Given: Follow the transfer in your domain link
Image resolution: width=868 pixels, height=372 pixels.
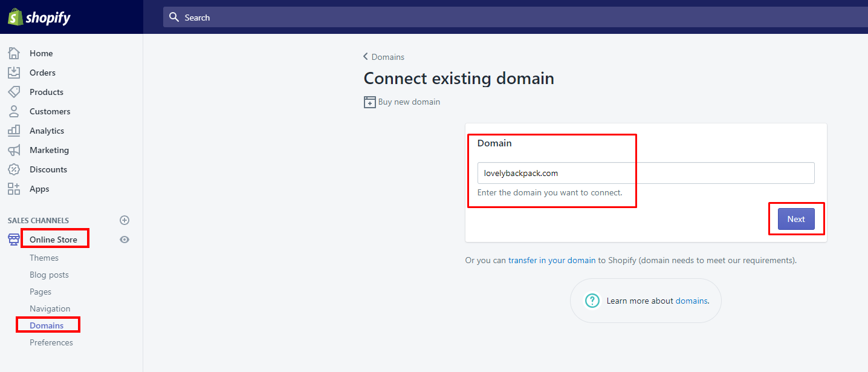Looking at the screenshot, I should (552, 260).
